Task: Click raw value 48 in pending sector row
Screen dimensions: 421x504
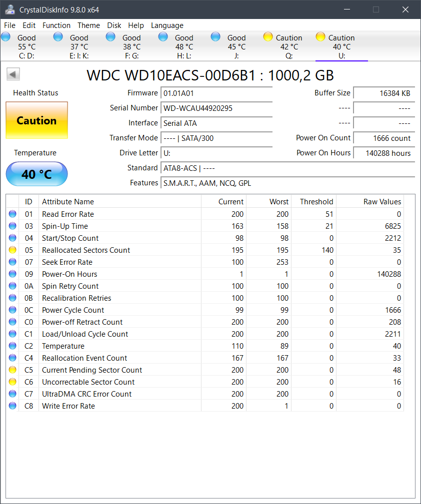Action: pyautogui.click(x=397, y=370)
